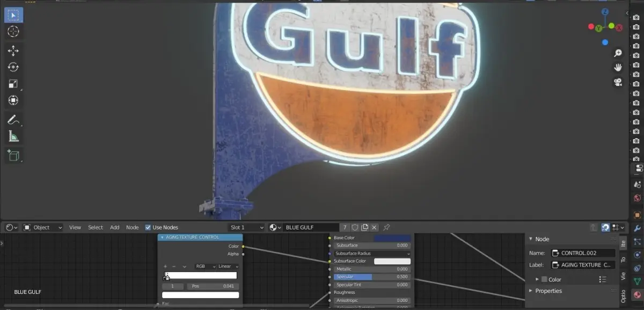644x310 pixels.
Task: Open the RGB color mode dropdown
Action: click(204, 266)
